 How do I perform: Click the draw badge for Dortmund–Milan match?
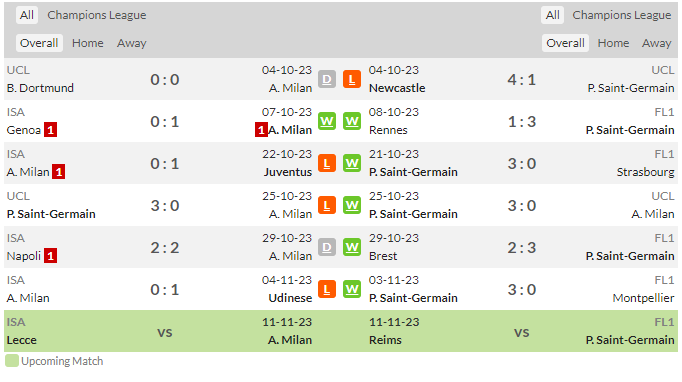(x=327, y=79)
